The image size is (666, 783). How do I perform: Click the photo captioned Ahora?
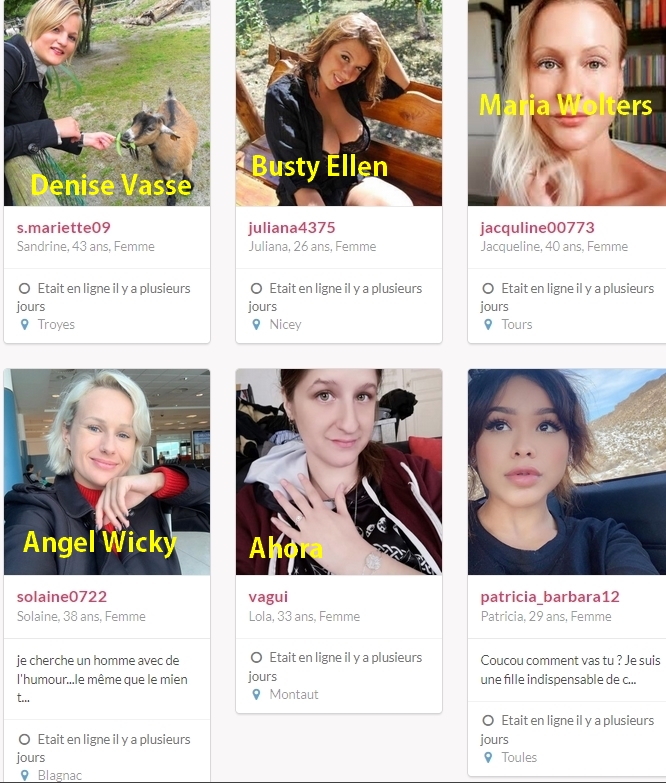coord(339,472)
